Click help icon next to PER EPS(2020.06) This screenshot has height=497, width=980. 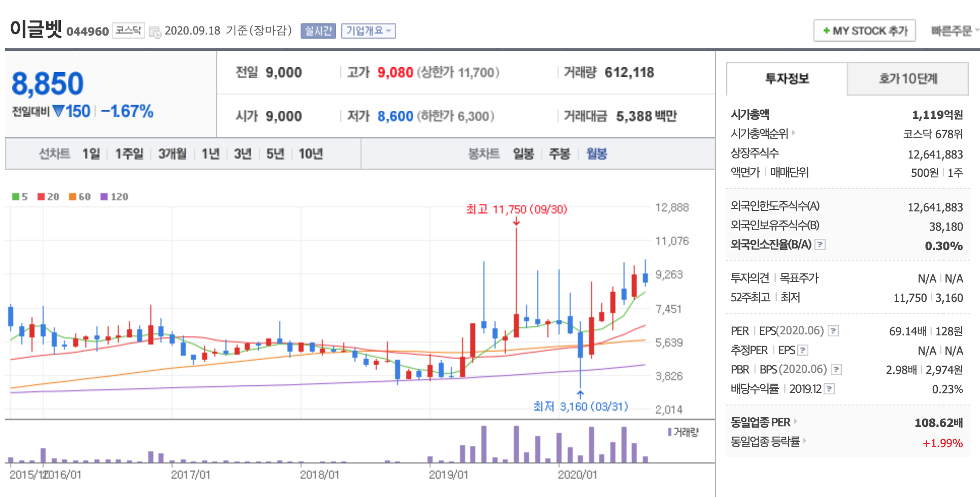click(x=833, y=331)
